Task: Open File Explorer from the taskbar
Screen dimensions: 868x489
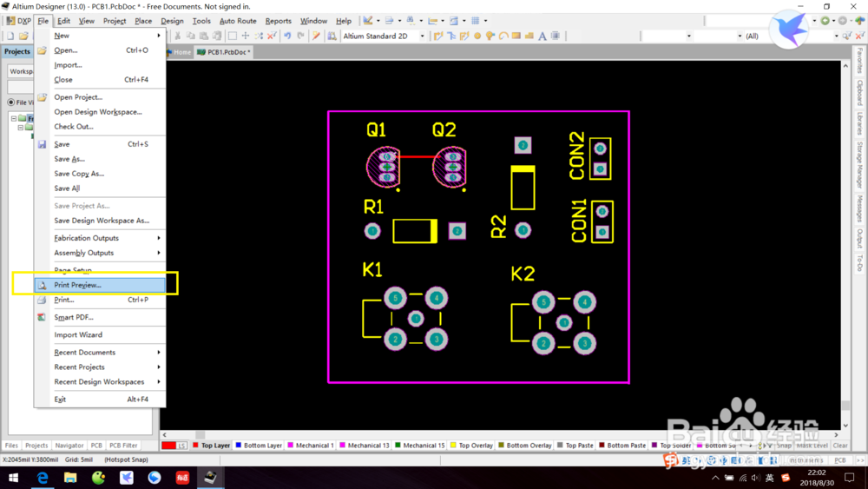Action: pos(70,478)
